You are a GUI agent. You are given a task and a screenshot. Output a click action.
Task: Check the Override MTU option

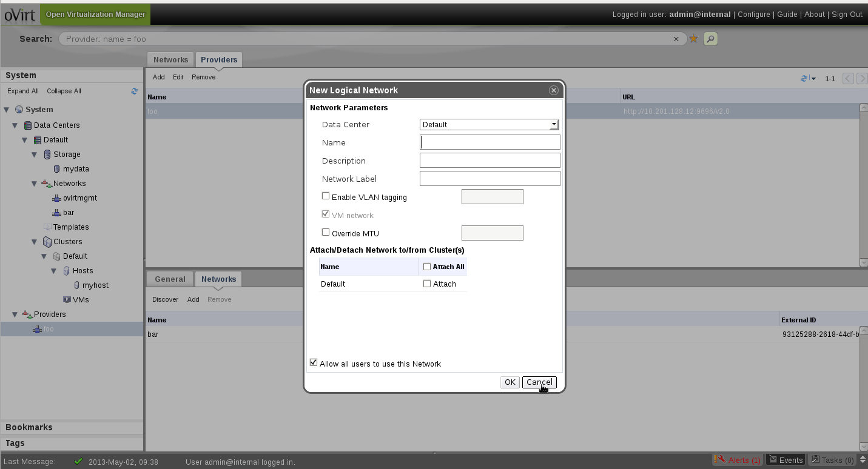tap(326, 233)
